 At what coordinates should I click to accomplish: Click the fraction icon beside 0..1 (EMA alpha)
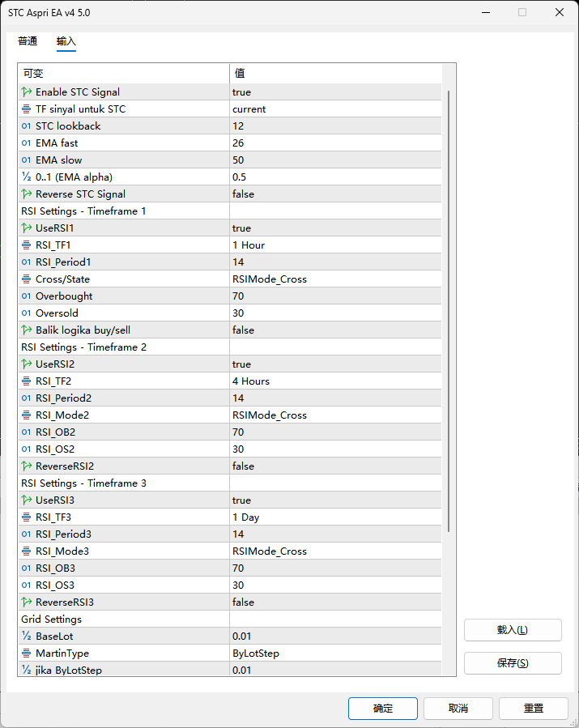pyautogui.click(x=27, y=177)
